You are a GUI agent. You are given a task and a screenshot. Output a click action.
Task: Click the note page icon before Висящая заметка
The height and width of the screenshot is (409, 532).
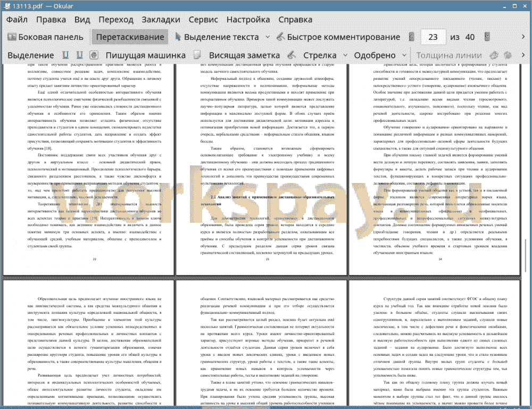click(x=197, y=55)
